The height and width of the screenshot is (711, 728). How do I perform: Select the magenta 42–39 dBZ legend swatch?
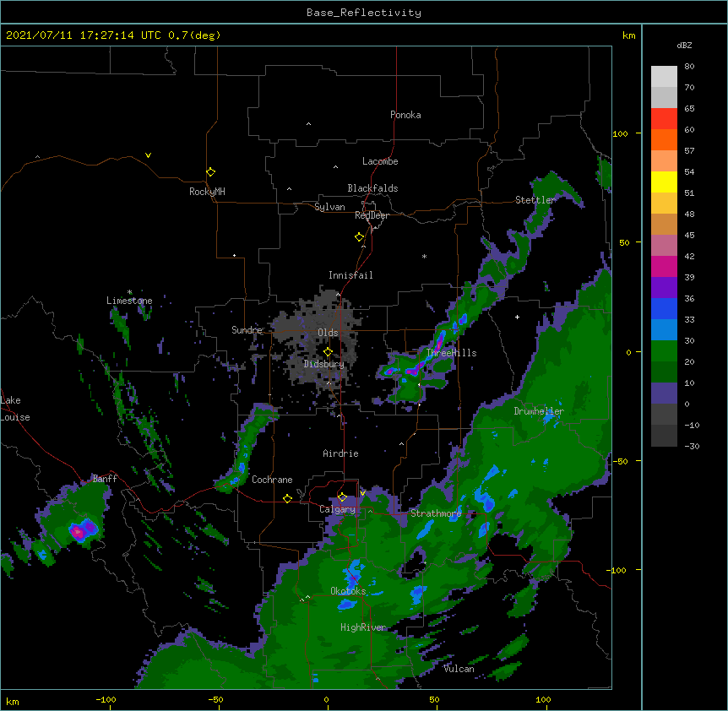(x=664, y=266)
